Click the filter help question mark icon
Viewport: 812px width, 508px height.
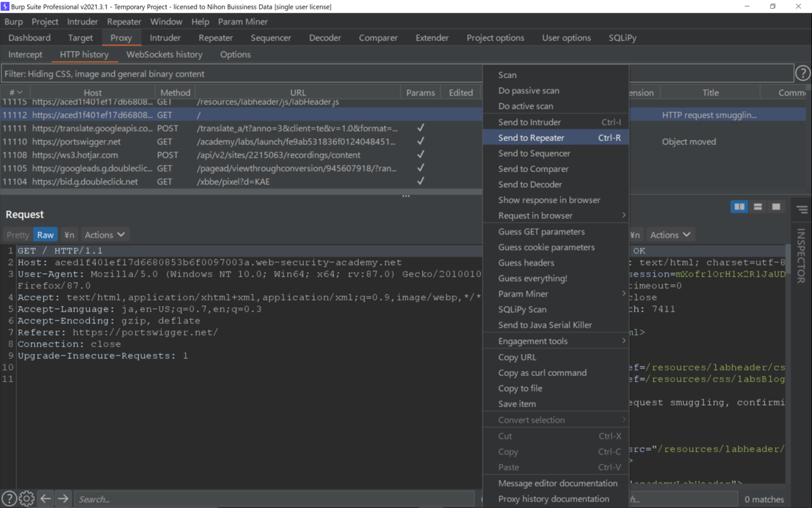click(803, 73)
